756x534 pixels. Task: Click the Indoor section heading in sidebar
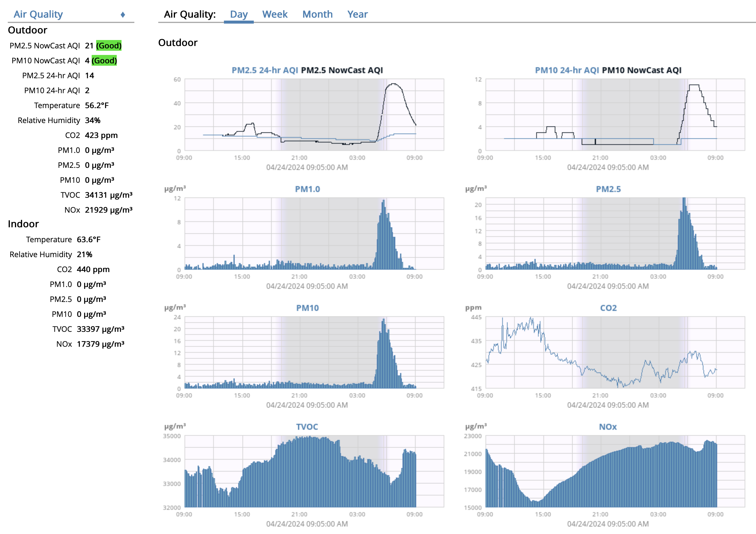pos(23,224)
